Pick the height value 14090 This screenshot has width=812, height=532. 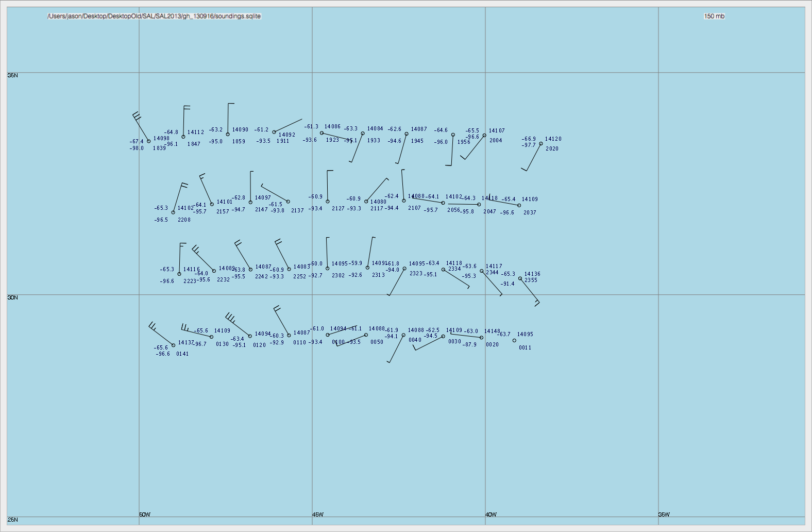[240, 130]
